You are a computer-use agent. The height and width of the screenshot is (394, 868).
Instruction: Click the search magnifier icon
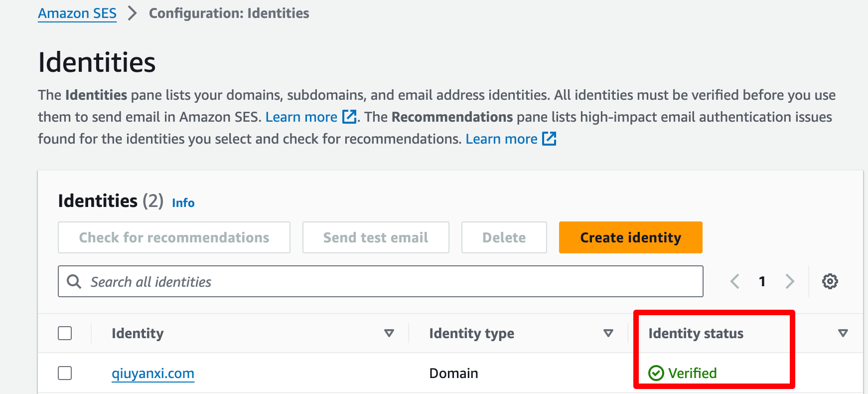[x=74, y=281]
